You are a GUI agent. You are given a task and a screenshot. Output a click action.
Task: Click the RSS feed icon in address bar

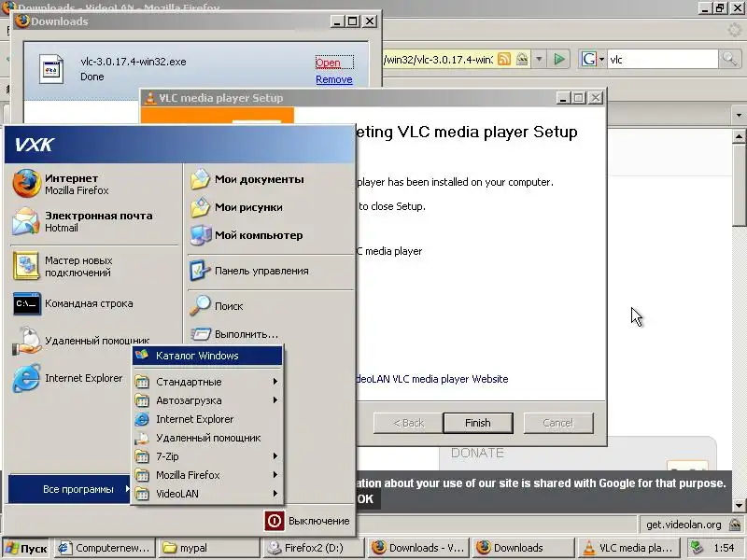tap(504, 59)
